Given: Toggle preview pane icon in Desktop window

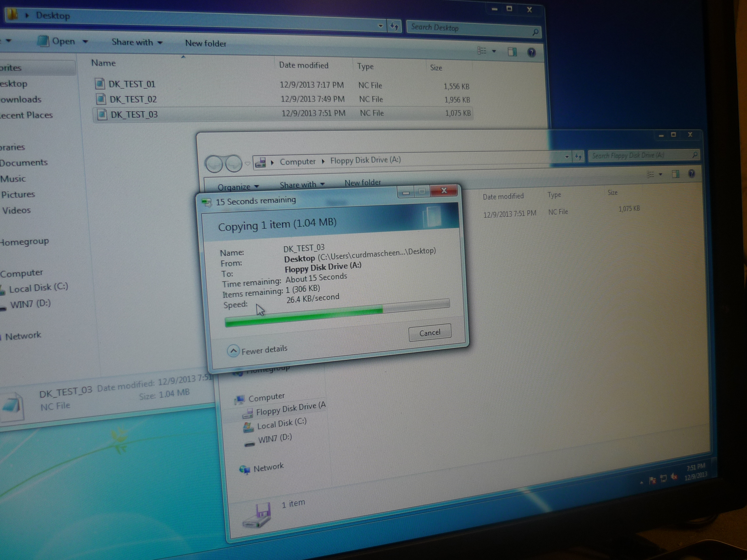Looking at the screenshot, I should pyautogui.click(x=512, y=52).
